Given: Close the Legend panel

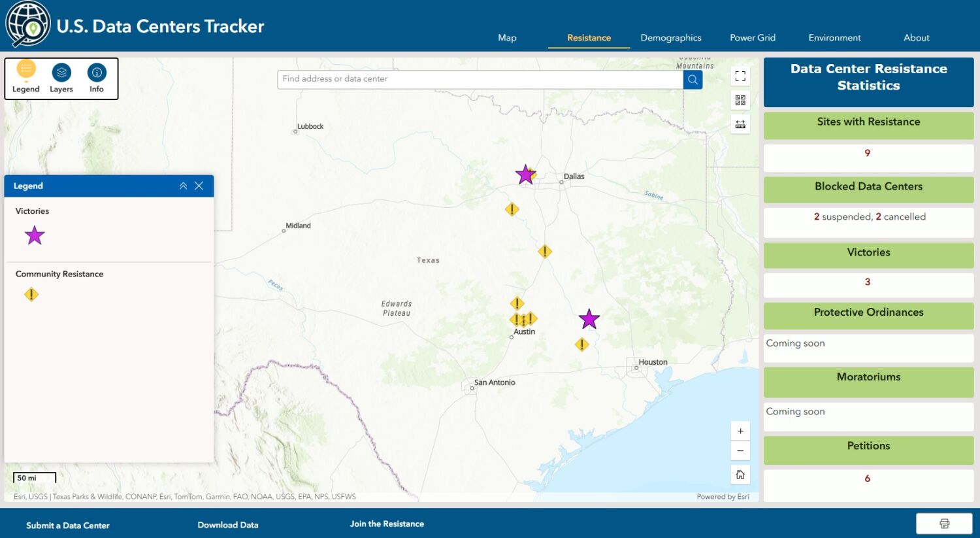Looking at the screenshot, I should [x=199, y=186].
